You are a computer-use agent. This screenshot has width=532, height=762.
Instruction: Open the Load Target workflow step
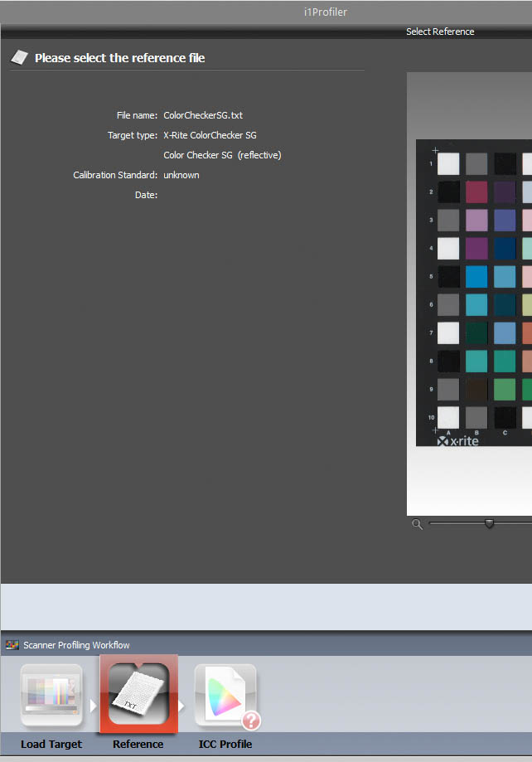(51, 696)
